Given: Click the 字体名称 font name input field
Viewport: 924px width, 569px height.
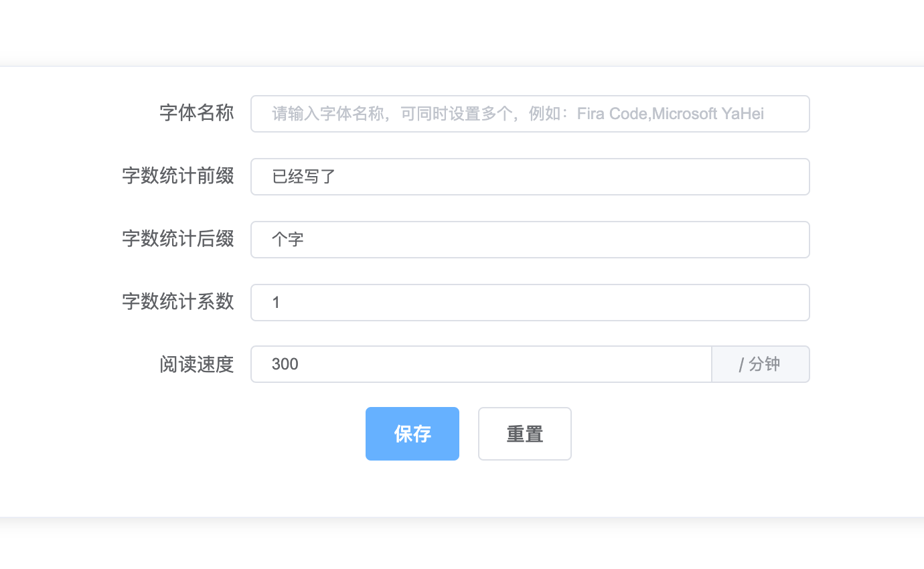Looking at the screenshot, I should (530, 114).
